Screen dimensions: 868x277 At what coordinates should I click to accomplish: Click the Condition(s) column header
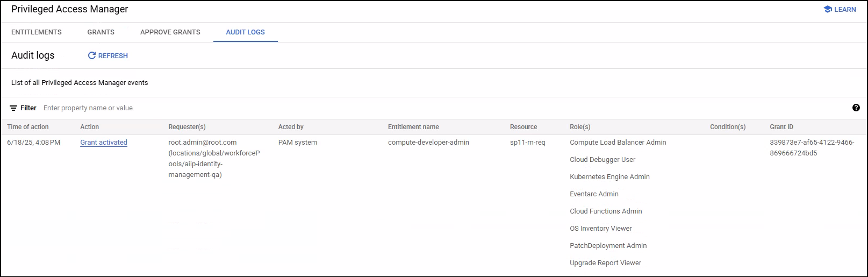728,127
